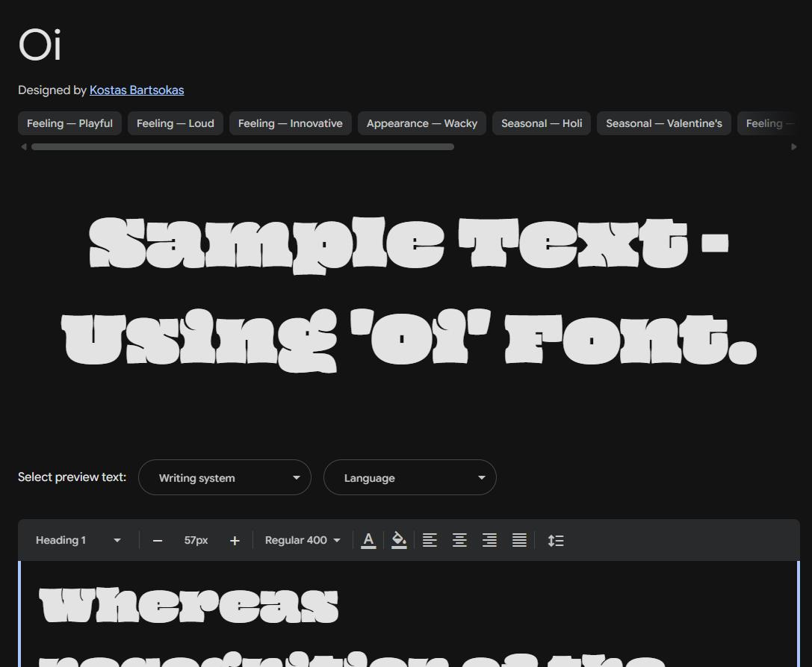Select the Appearance — Wacky tag
The width and height of the screenshot is (812, 667).
pyautogui.click(x=422, y=123)
